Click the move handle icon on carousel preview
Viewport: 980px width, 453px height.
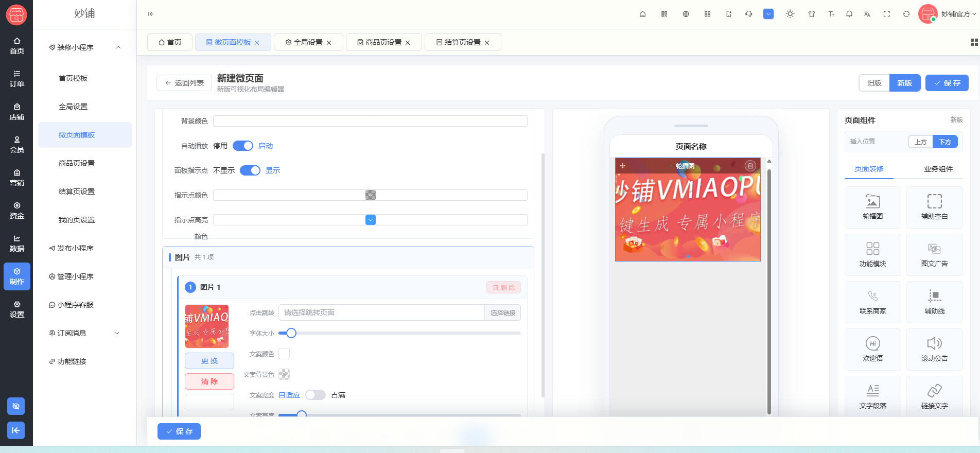click(622, 166)
